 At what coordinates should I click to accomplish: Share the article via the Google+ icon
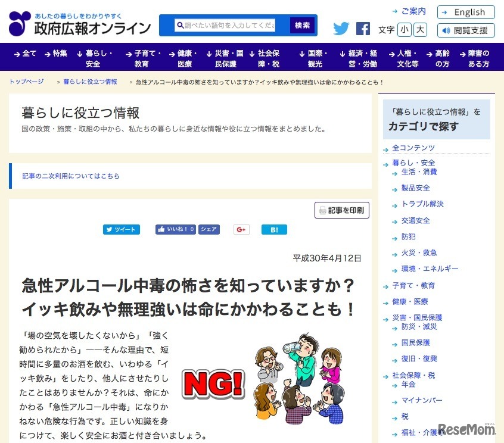241,229
